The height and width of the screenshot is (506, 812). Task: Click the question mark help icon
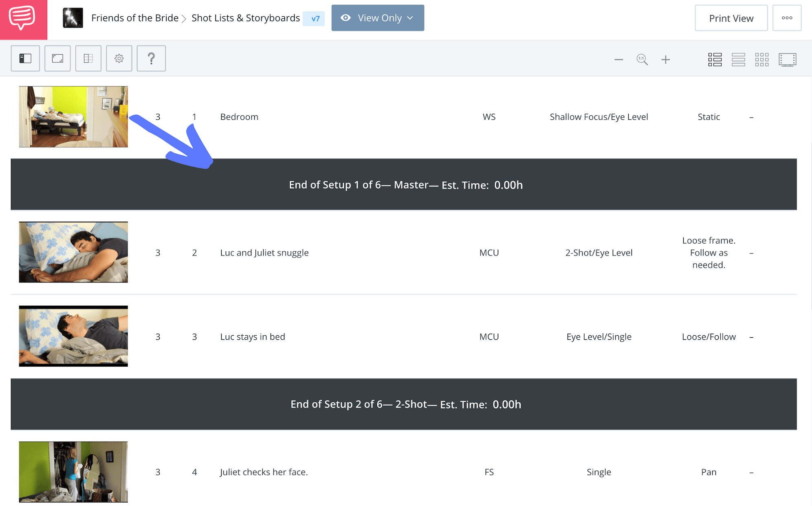pos(151,59)
